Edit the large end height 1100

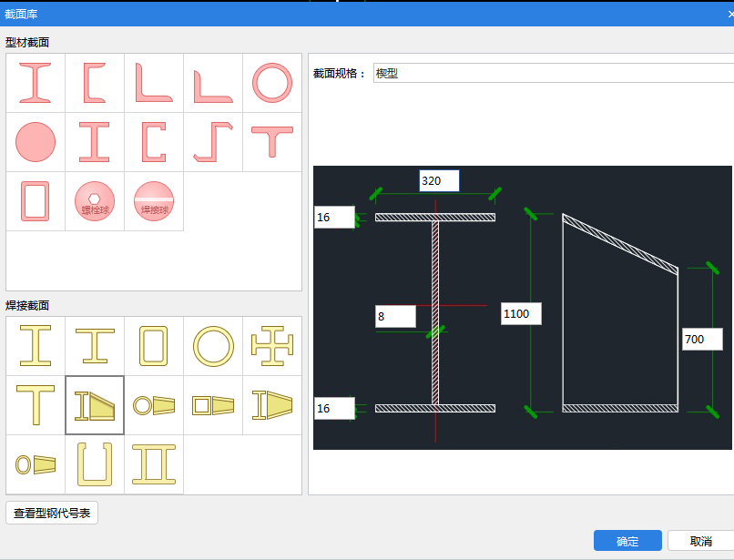coord(521,314)
